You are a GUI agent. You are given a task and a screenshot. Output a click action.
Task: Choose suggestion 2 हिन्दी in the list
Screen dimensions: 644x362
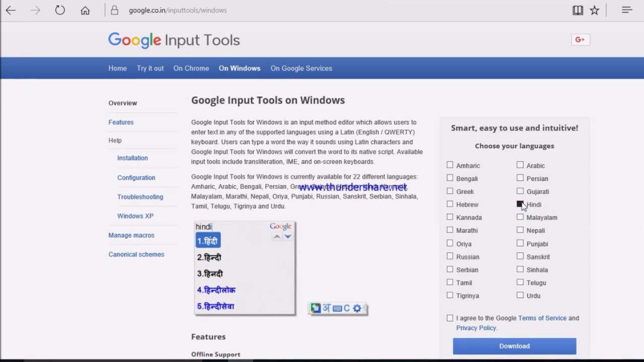tap(209, 257)
